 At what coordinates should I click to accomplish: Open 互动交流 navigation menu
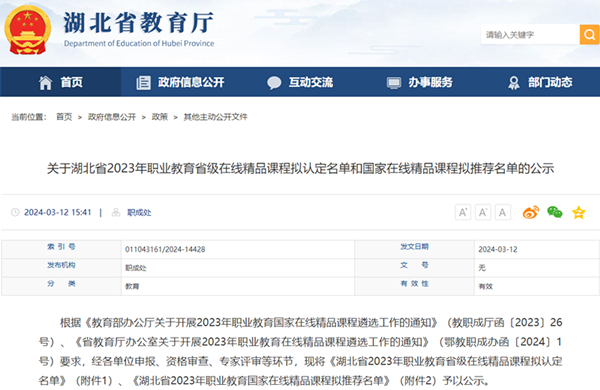coord(311,82)
